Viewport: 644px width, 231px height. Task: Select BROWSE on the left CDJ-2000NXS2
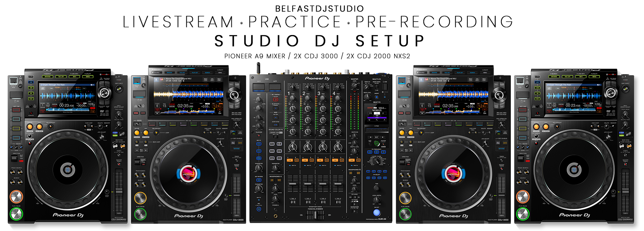[x=47, y=77]
